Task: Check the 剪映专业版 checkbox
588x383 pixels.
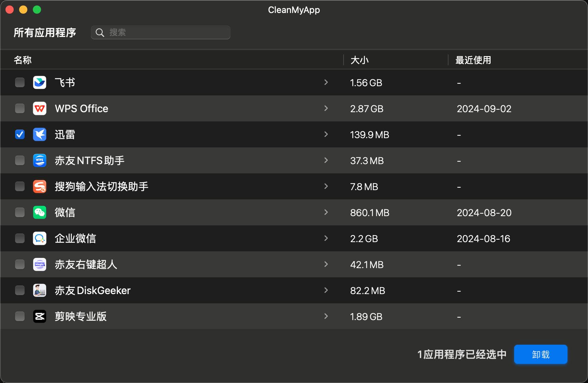Action: [20, 316]
